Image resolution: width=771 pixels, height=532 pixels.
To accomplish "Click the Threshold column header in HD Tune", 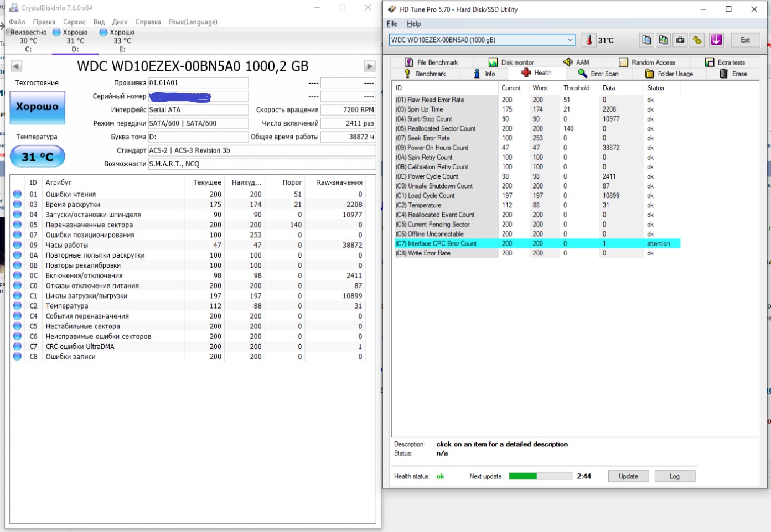I will coord(576,88).
